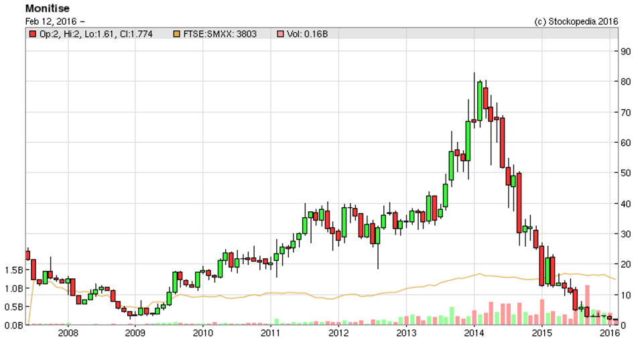Viewport: 644px width, 358px height.
Task: Click the 2016 x-axis label
Action: [610, 333]
